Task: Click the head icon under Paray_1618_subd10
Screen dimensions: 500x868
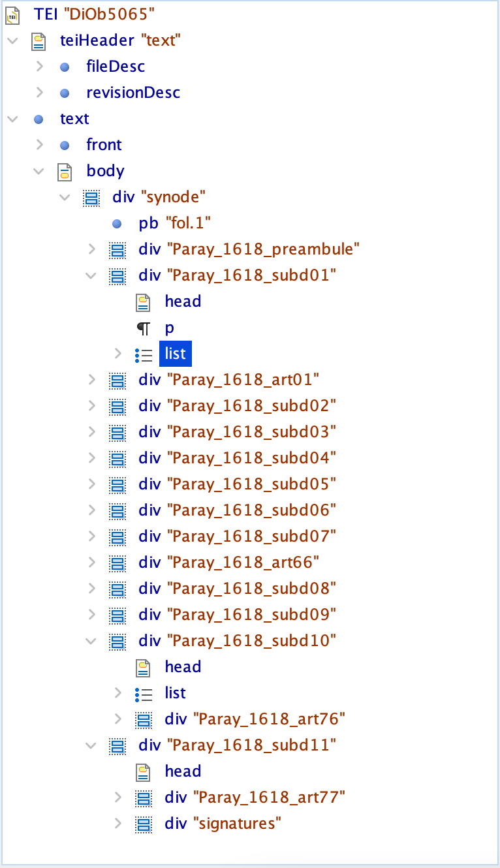Action: point(143,667)
